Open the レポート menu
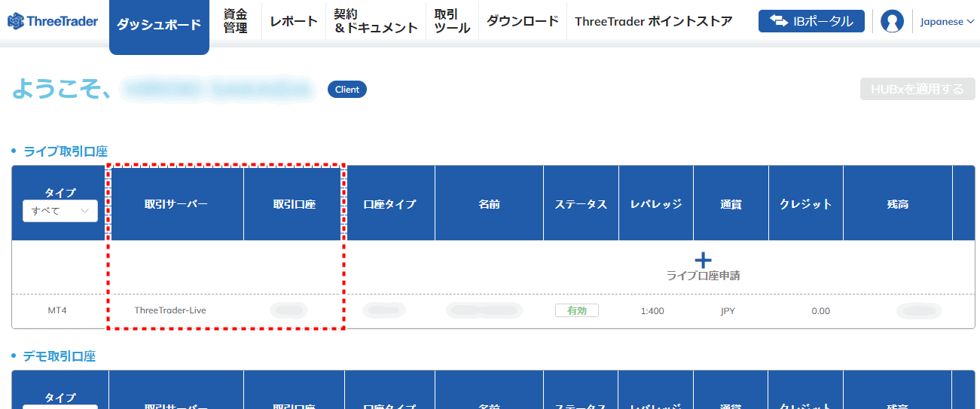The height and width of the screenshot is (409, 980). tap(294, 21)
